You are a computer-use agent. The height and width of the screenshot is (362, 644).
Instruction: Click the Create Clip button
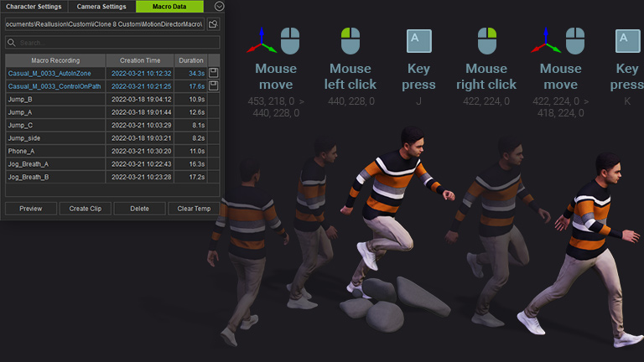[x=85, y=209]
